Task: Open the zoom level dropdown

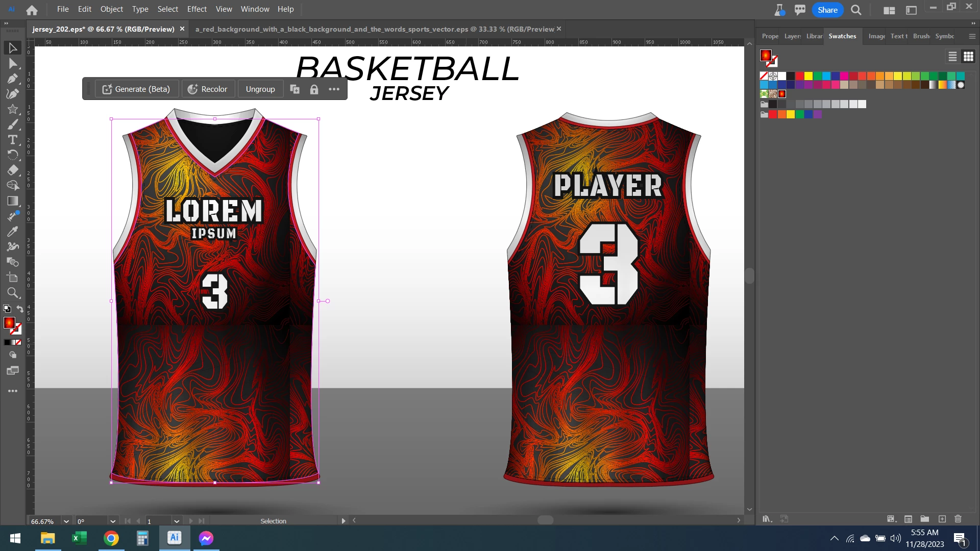Action: 66,521
